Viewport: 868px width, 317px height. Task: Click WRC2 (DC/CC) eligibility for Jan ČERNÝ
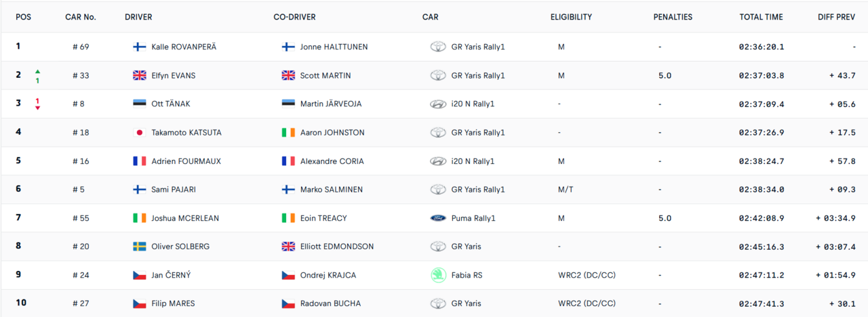pyautogui.click(x=587, y=275)
